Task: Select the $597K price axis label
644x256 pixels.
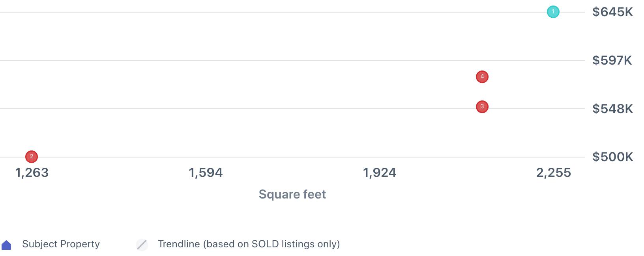Action: [x=612, y=60]
